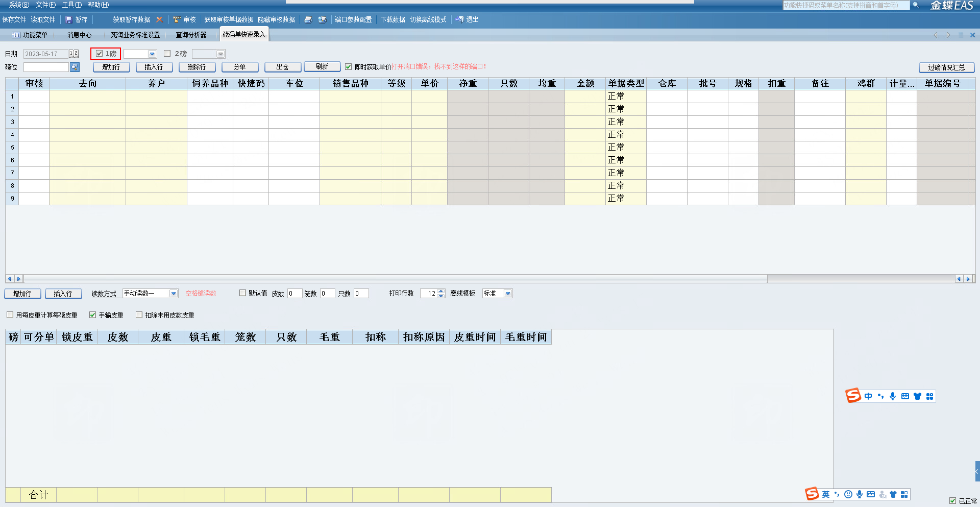This screenshot has width=980, height=507.
Task: Open the dropdown next to 2磅
Action: (220, 54)
